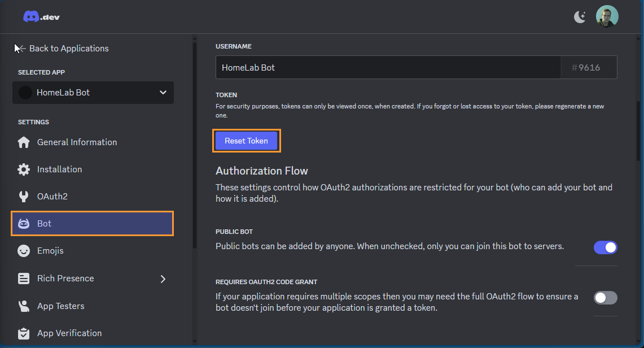Edit the HomeLab Bot username field
Image resolution: width=644 pixels, height=348 pixels.
(x=388, y=67)
